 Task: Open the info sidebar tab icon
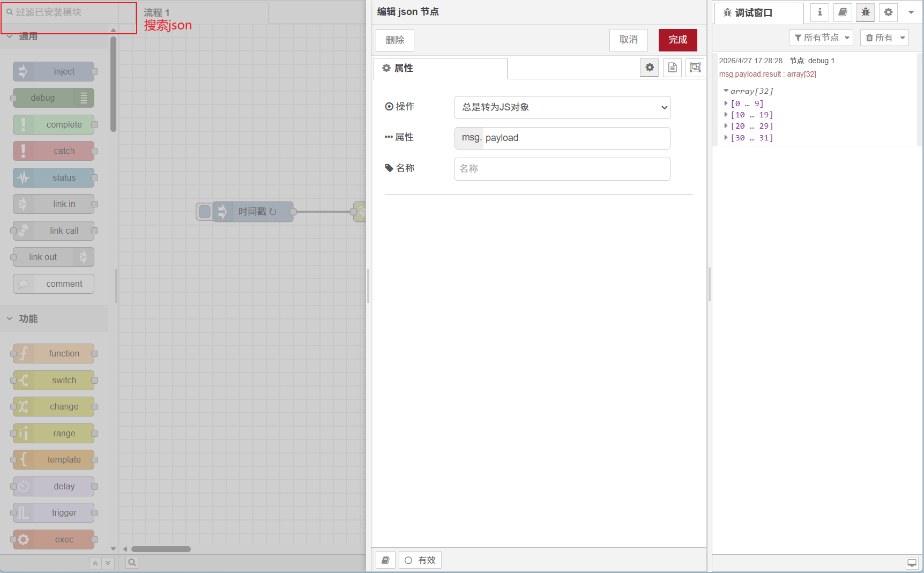pyautogui.click(x=819, y=12)
